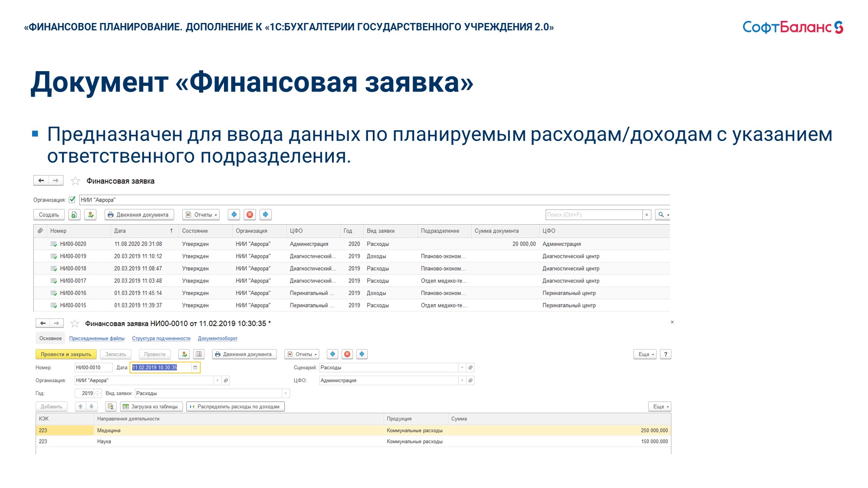Select list row НИ00-0017
The width and height of the screenshot is (868, 488).
point(352,281)
